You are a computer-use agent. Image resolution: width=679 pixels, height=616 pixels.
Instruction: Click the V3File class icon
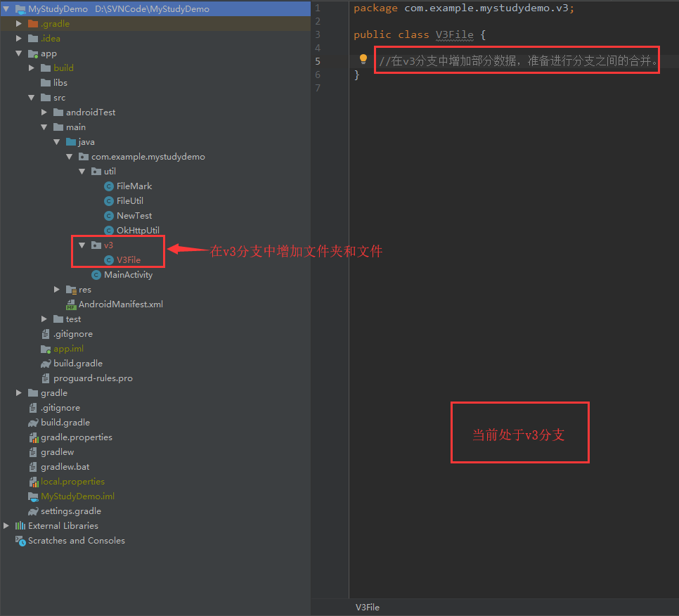109,260
